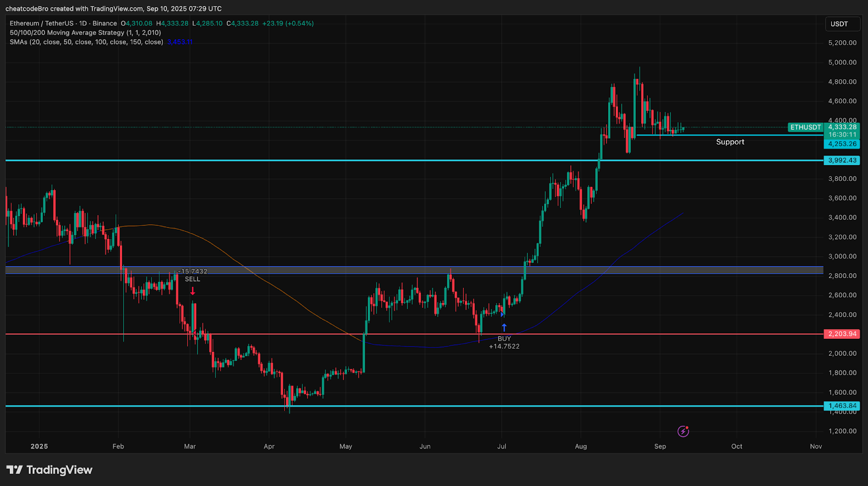The height and width of the screenshot is (486, 868).
Task: Click the 5,000.00 price scale label
Action: tap(842, 62)
